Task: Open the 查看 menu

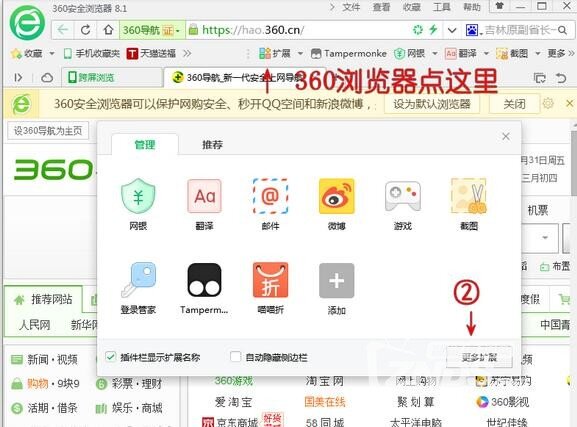Action: (381, 7)
